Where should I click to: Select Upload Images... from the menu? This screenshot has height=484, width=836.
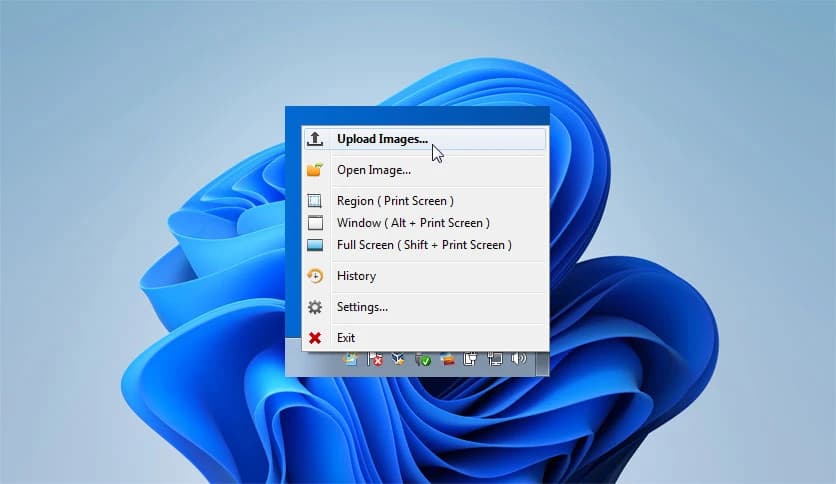click(x=424, y=139)
